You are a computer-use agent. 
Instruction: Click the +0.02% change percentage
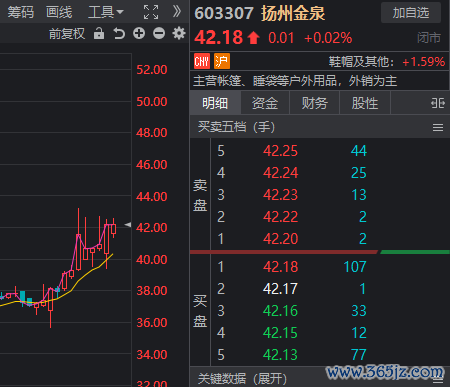tap(328, 38)
